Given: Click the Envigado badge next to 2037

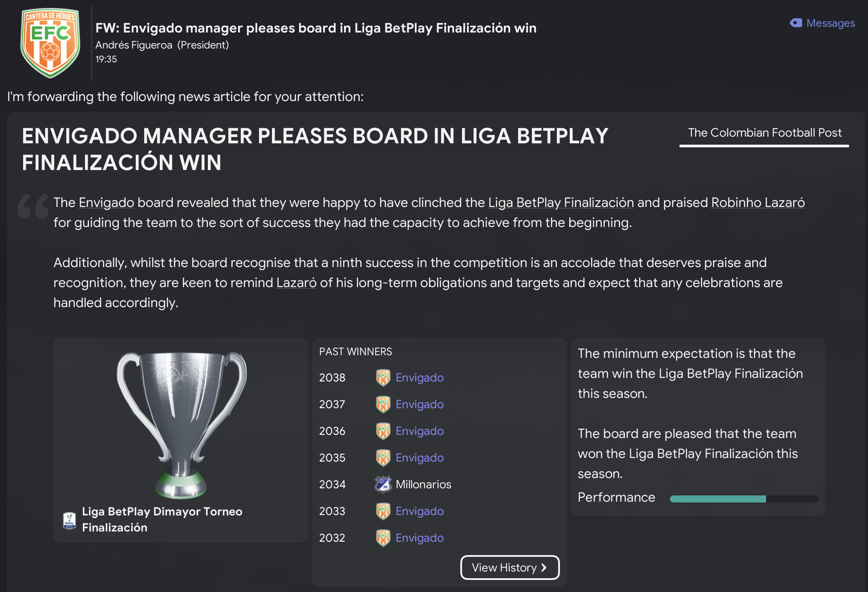Looking at the screenshot, I should click(383, 404).
